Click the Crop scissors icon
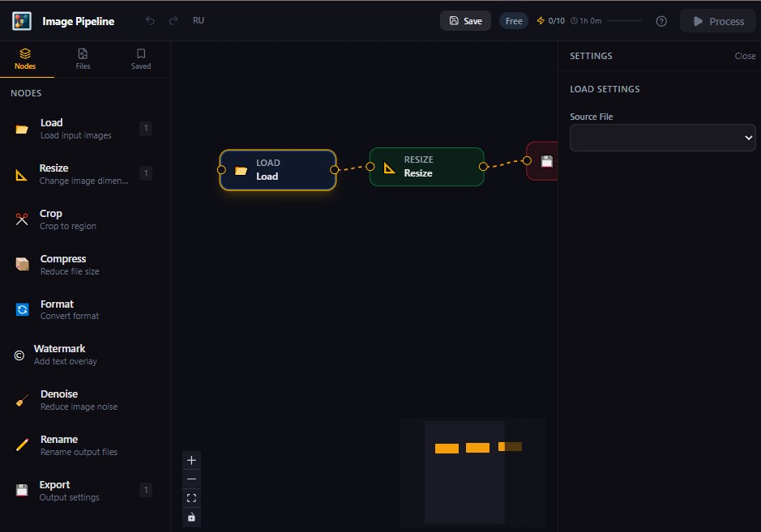 point(22,219)
